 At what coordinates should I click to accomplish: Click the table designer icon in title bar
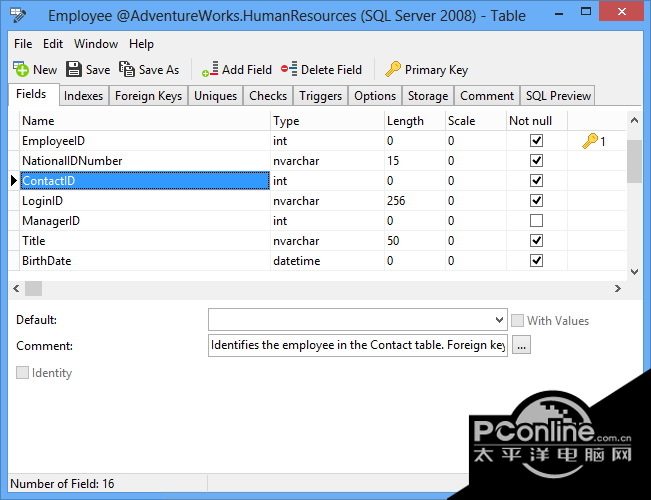point(18,15)
